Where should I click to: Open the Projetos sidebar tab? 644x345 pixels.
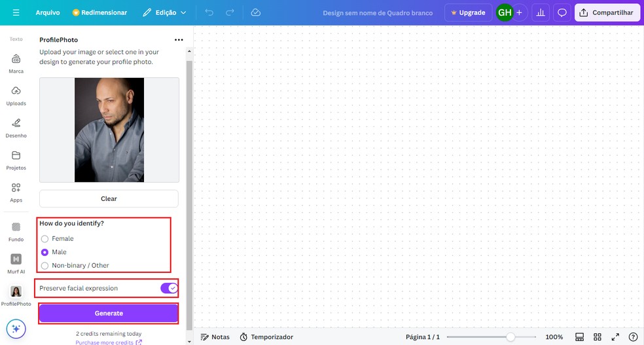[x=16, y=160]
